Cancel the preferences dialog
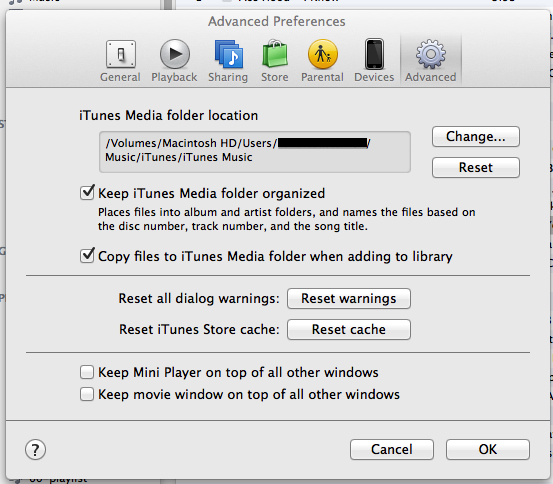Viewport: 553px width, 484px height. (x=392, y=449)
